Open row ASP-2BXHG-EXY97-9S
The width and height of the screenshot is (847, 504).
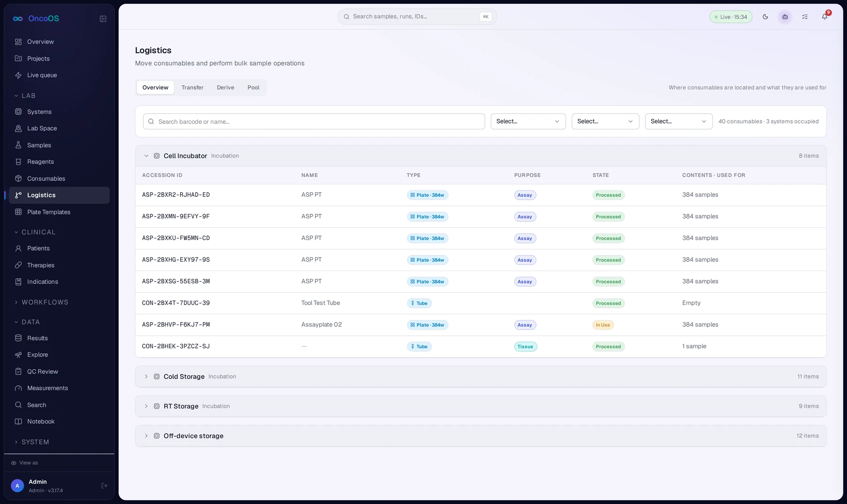(480, 260)
